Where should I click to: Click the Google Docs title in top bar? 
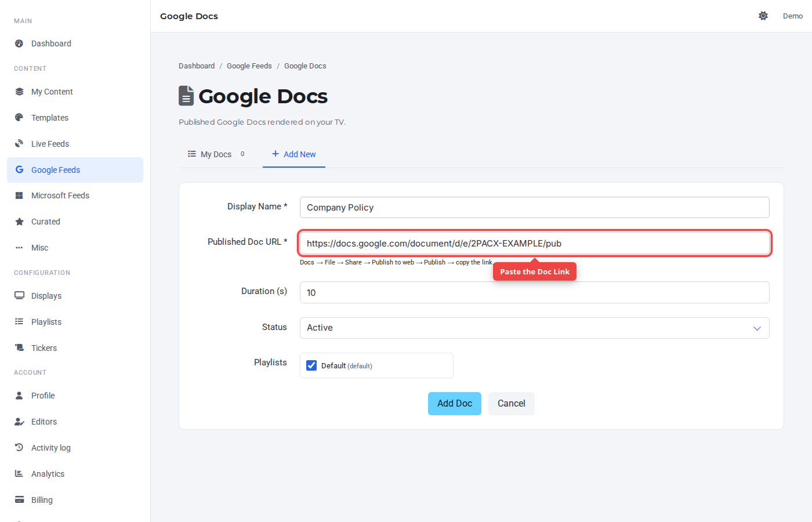coord(189,16)
